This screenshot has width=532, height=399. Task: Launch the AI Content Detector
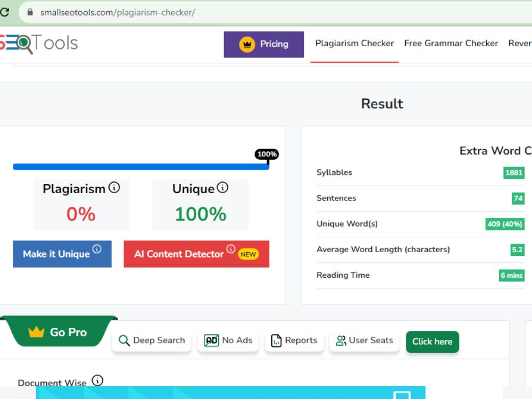(196, 254)
